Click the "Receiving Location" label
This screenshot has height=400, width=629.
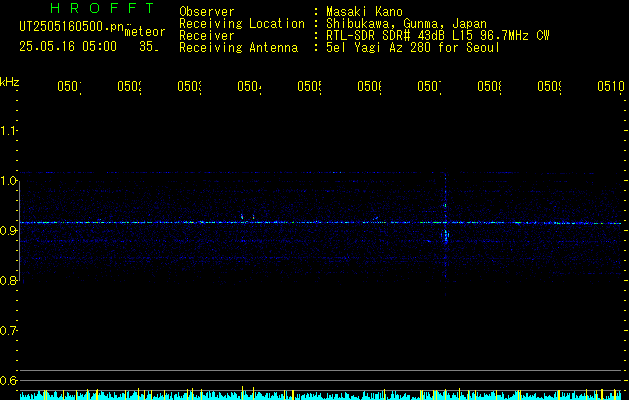point(242,24)
